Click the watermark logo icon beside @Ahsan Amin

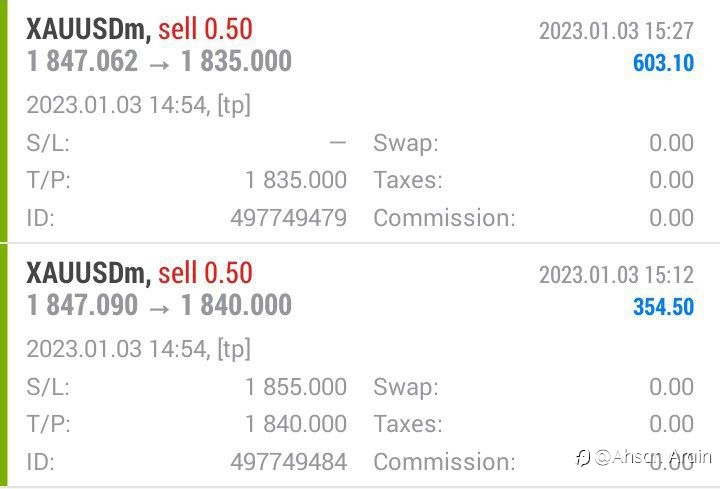[x=583, y=458]
